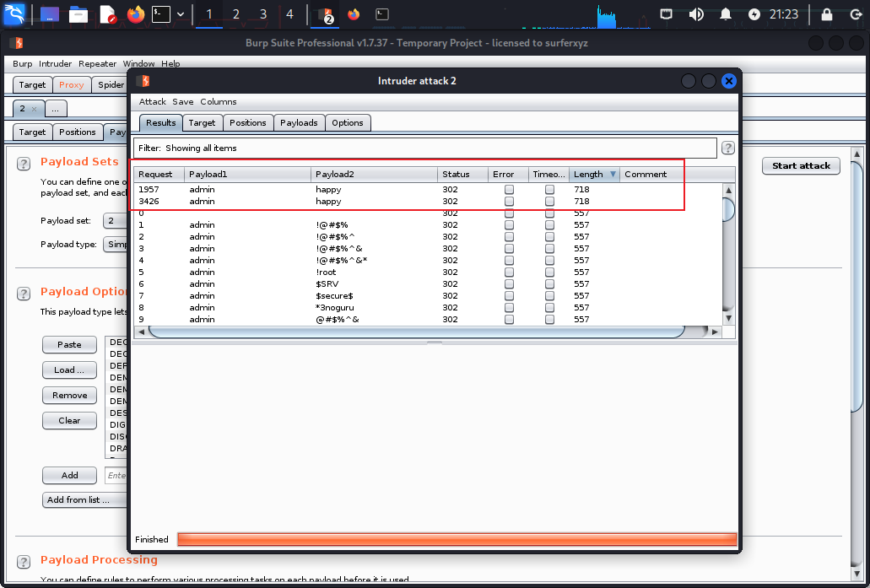Switch to workspace 3
Image resolution: width=870 pixels, height=588 pixels.
263,14
